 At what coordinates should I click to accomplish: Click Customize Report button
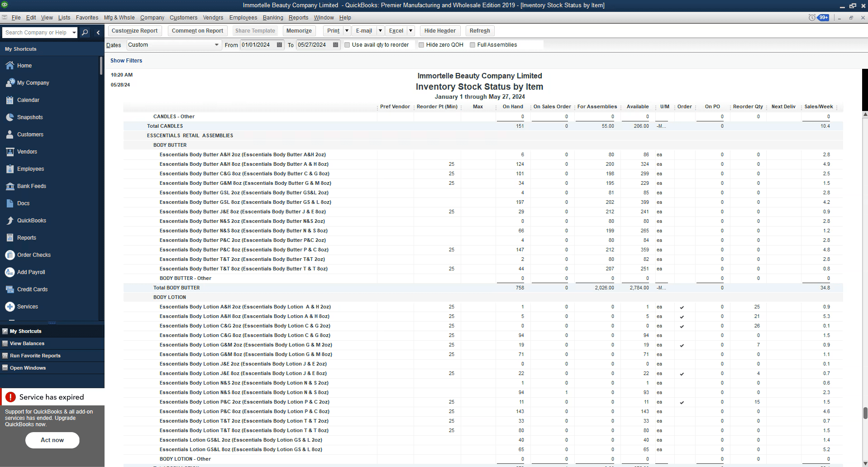click(134, 31)
